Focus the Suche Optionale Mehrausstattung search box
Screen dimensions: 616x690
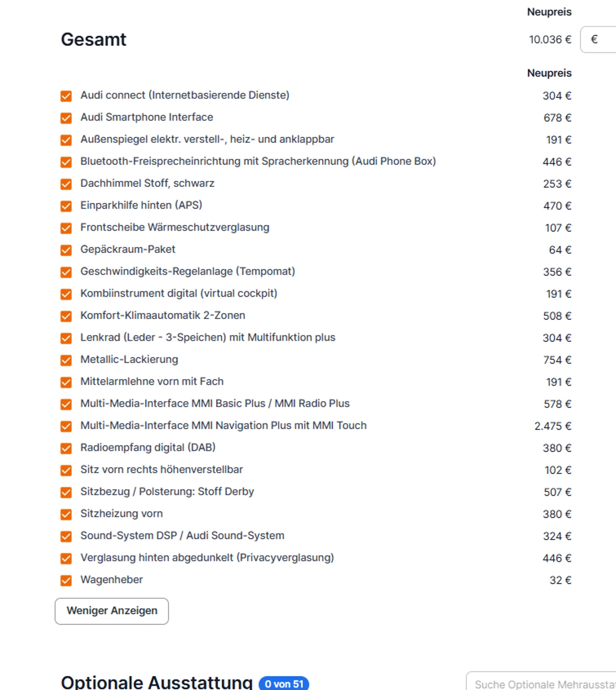coord(541,682)
